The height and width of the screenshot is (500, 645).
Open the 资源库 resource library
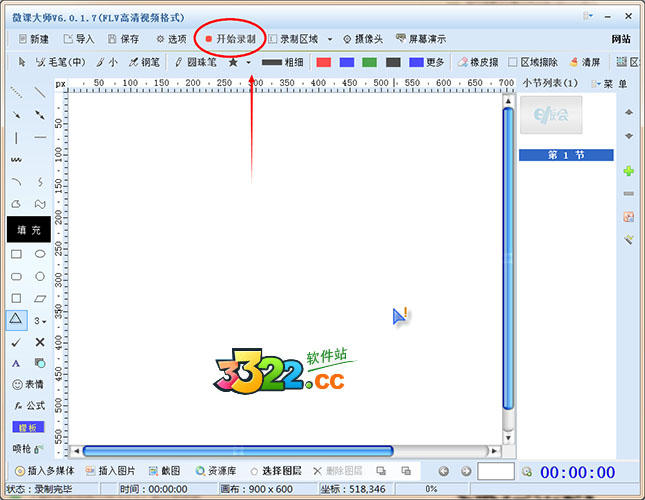[216, 471]
